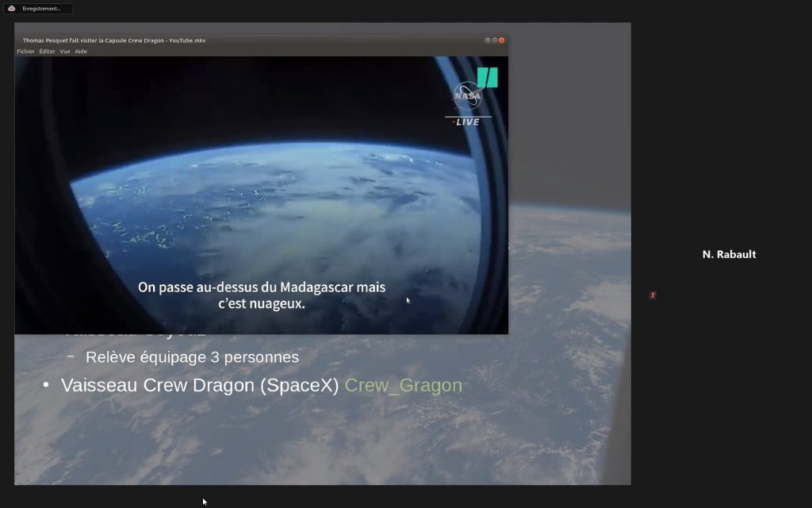This screenshot has height=508, width=812.
Task: Select participant name N. Rabault
Action: 730,255
